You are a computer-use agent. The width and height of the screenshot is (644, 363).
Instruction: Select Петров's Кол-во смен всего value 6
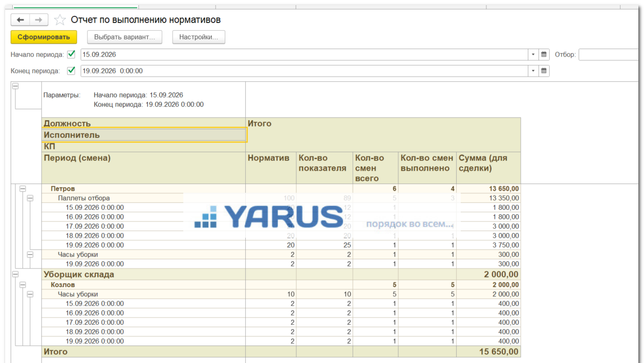(375, 189)
